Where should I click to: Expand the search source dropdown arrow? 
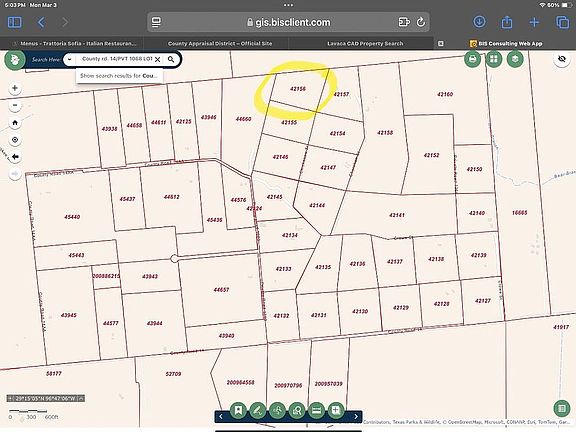coord(69,60)
